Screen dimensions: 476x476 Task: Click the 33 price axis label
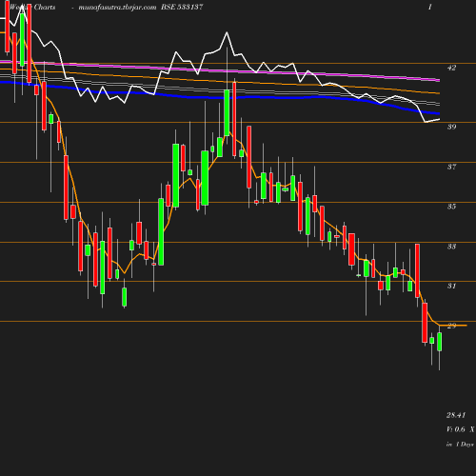point(451,247)
